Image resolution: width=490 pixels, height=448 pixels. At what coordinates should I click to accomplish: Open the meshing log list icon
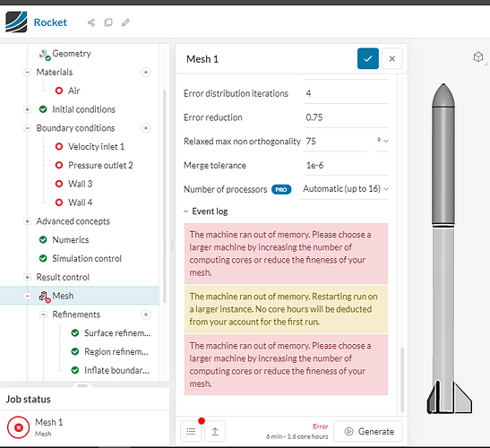[191, 432]
